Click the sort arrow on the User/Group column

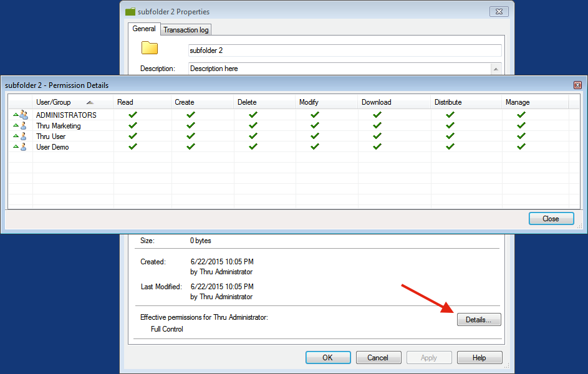click(x=90, y=102)
